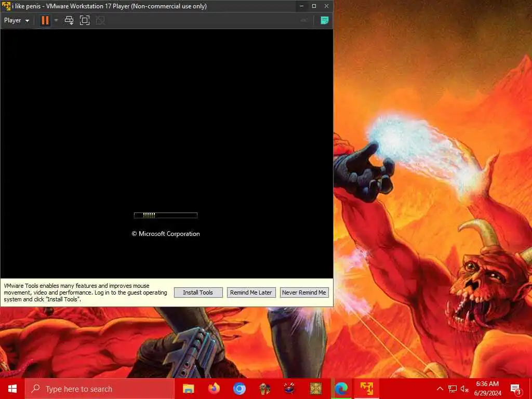Screen dimensions: 532x399
Task: Switch to Microsoft Edge on the taskbar
Action: pos(341,389)
